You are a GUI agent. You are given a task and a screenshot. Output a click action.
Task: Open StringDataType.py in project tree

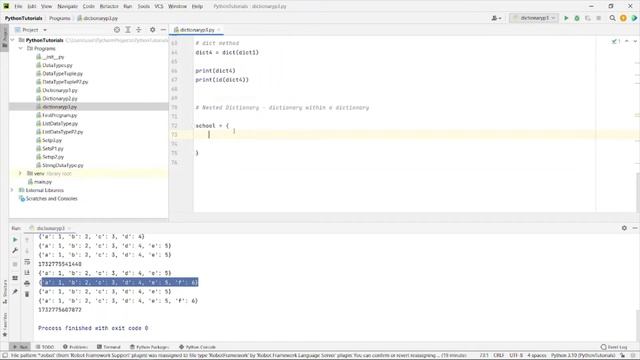click(x=62, y=165)
